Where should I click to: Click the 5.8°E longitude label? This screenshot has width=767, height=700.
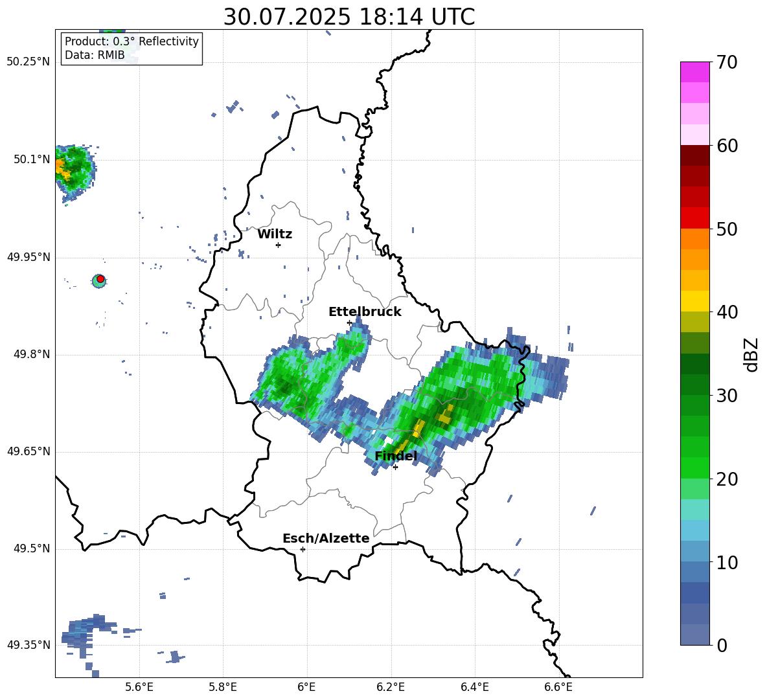[223, 687]
